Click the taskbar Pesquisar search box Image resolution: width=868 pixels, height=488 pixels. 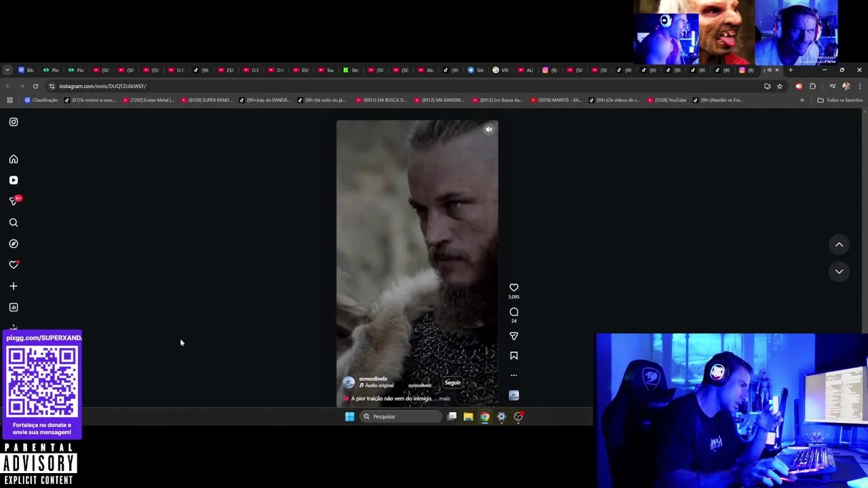[x=401, y=417]
